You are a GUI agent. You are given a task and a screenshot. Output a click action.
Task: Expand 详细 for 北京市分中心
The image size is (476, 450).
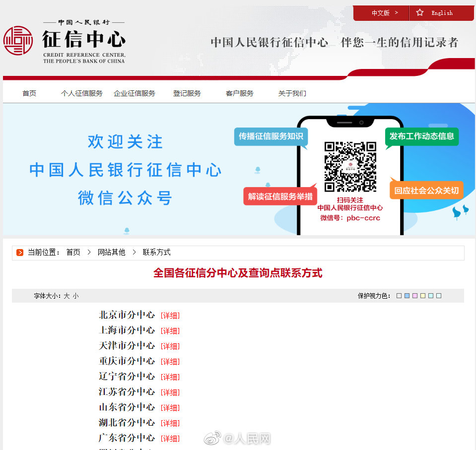(x=170, y=316)
